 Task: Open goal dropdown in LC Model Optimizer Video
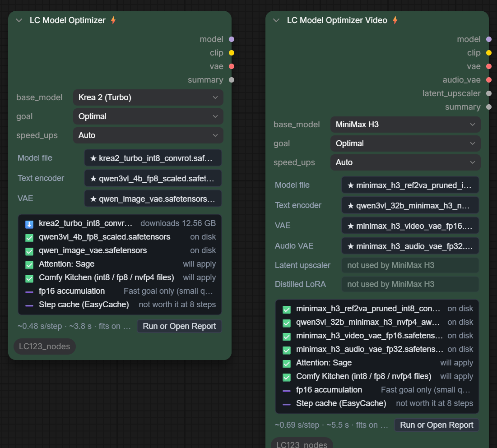405,143
